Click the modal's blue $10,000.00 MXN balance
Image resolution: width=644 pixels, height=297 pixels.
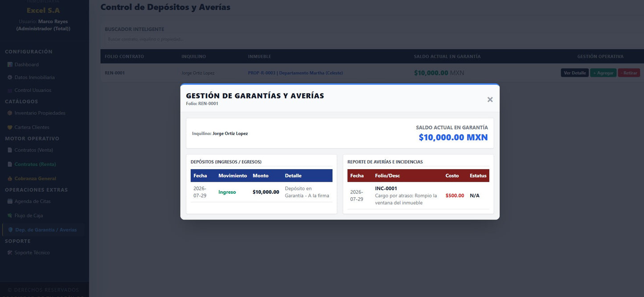tap(453, 138)
